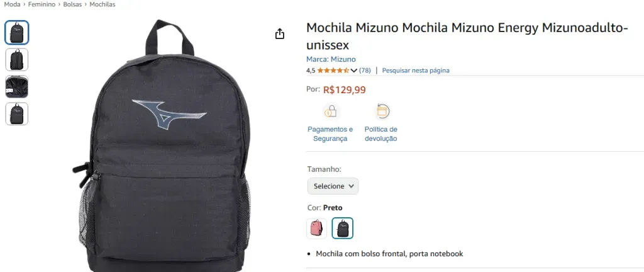Open Mochilas breadcrumb link
This screenshot has height=272, width=644.
click(x=103, y=4)
